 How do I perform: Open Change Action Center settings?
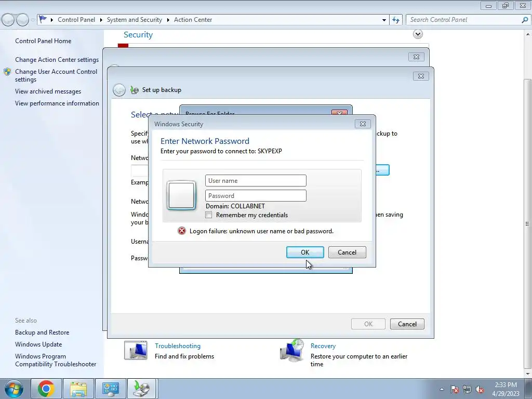pyautogui.click(x=57, y=59)
